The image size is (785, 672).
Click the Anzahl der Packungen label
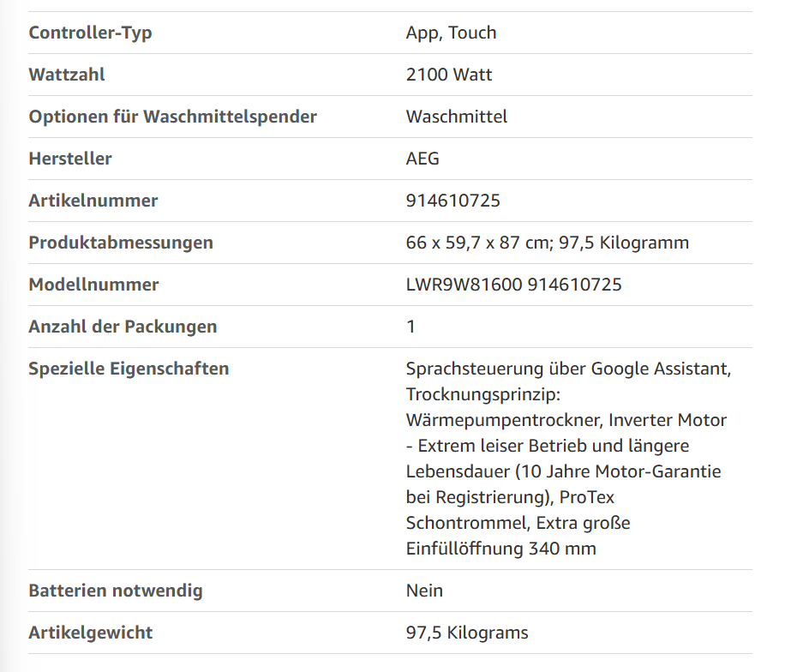[x=123, y=327]
